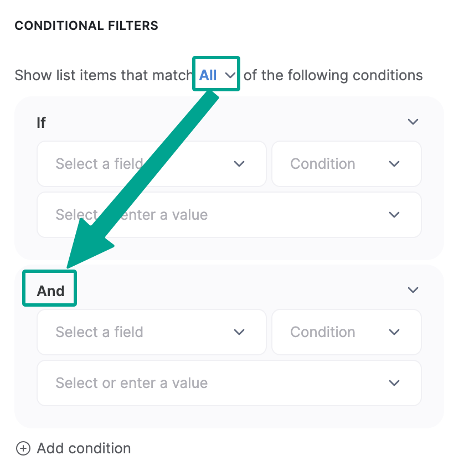
Task: Click the arrow chevron right of "All"
Action: pyautogui.click(x=230, y=76)
